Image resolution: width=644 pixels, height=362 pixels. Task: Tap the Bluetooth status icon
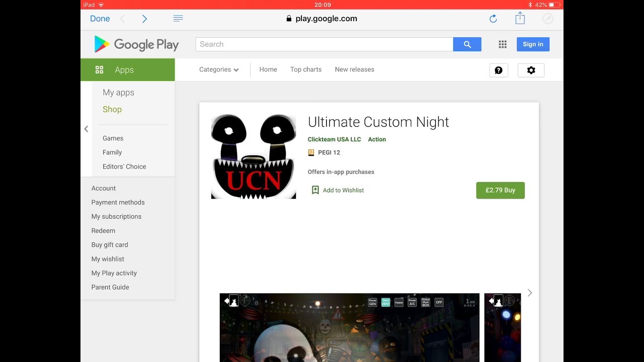[530, 5]
